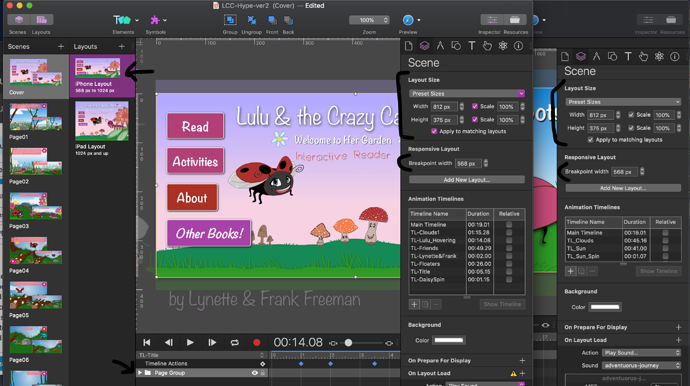Viewport: 690px width, 386px height.
Task: Open the TL-Title timeline selector
Action: point(202,355)
